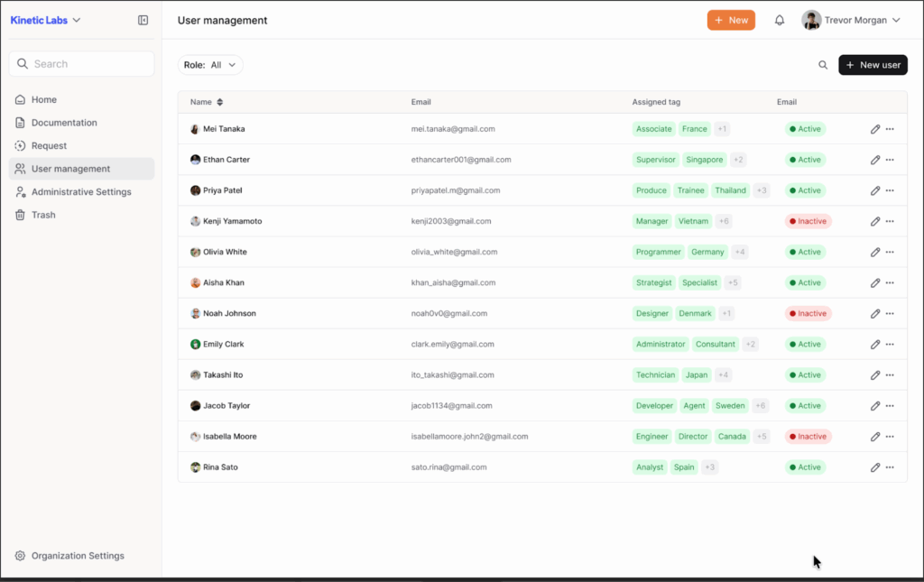
Task: Toggle Inactive status badge for Noah Johnson
Action: pyautogui.click(x=808, y=313)
